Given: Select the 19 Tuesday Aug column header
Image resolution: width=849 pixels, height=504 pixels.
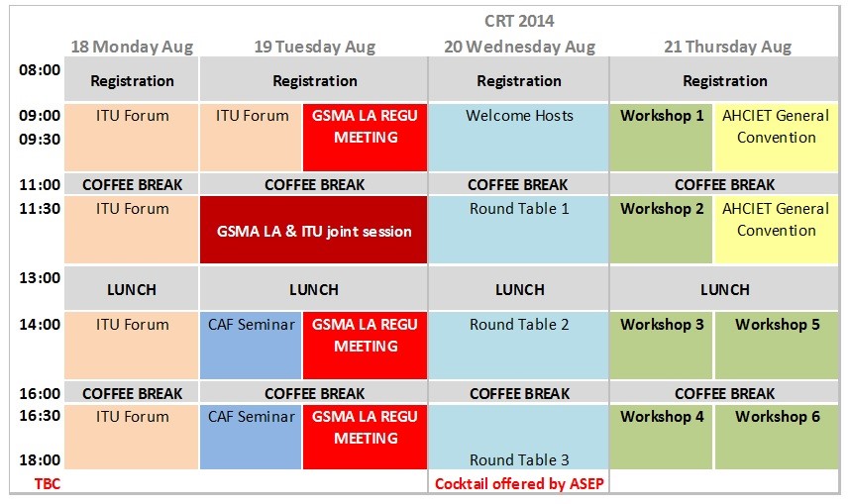Looking at the screenshot, I should point(314,47).
